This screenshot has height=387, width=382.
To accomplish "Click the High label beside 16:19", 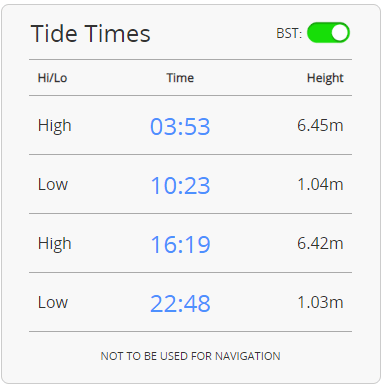I will (x=54, y=244).
